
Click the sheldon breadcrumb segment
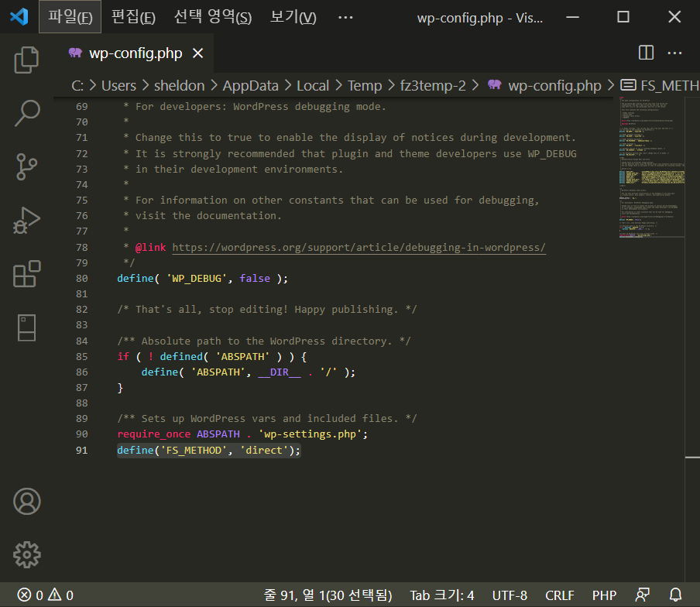point(180,85)
